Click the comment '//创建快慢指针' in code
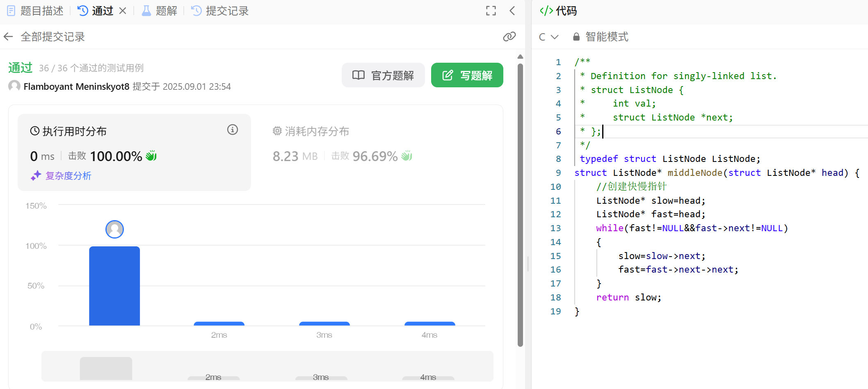This screenshot has height=389, width=868. click(632, 187)
